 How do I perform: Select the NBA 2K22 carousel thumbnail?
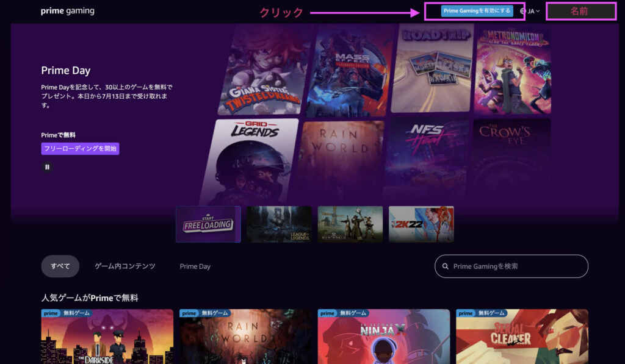pos(421,224)
